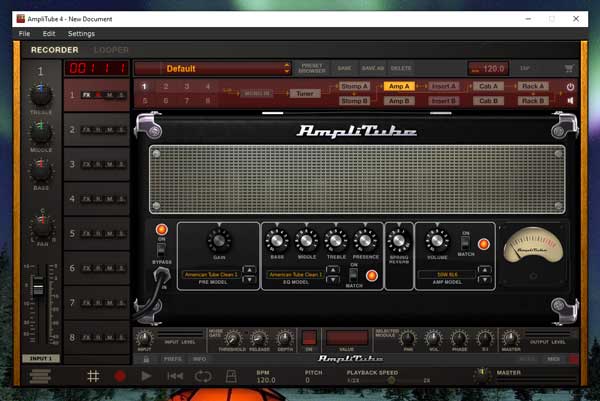Click EQ Model up arrow
The image size is (600, 401).
click(333, 270)
